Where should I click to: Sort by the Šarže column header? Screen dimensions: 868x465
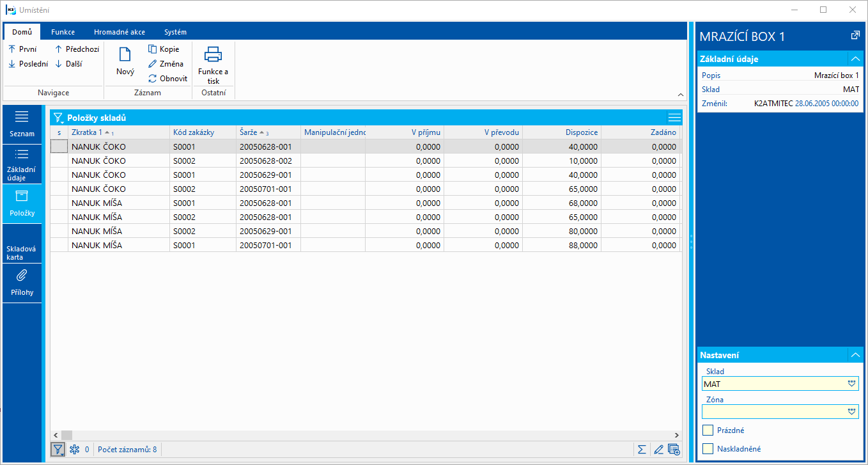(268, 132)
